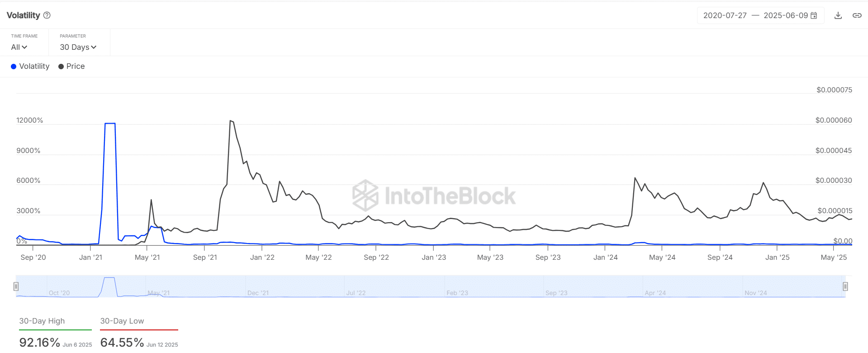Click the blue Volatility legend dot

pyautogui.click(x=14, y=67)
